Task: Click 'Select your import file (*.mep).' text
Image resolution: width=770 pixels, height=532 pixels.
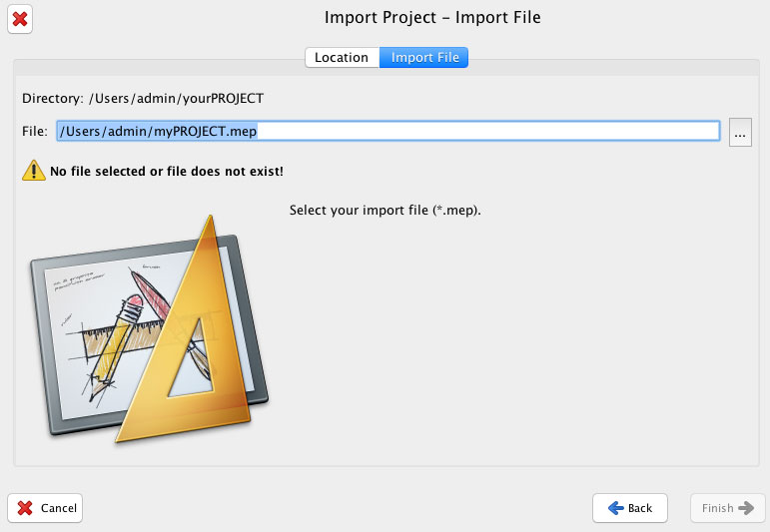Action: 385,210
